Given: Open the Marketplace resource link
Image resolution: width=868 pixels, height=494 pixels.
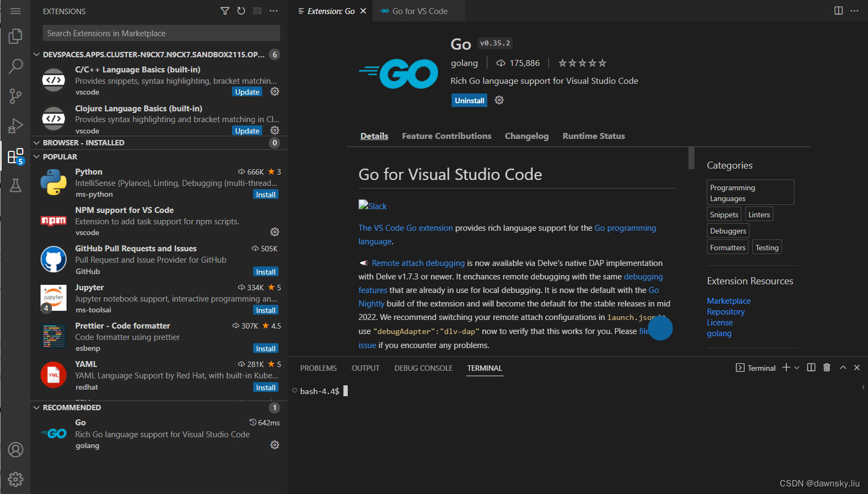Looking at the screenshot, I should coord(728,301).
